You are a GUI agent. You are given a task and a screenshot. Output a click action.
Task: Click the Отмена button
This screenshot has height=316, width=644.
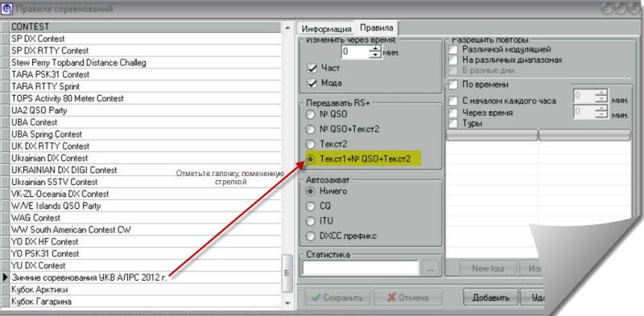point(408,298)
